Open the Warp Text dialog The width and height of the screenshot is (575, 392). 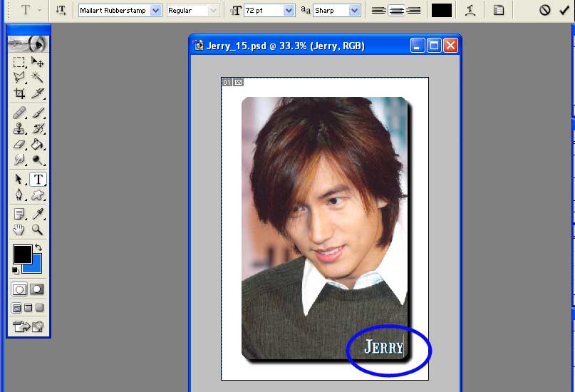tap(470, 11)
